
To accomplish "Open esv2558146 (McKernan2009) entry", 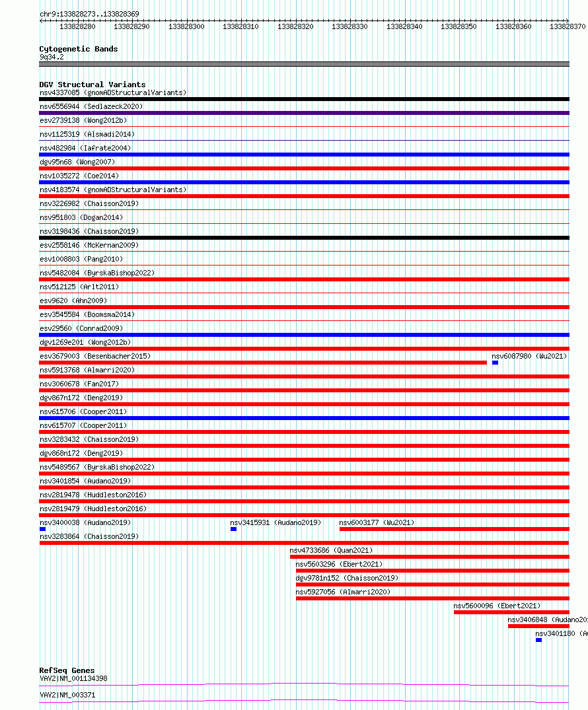I will tap(89, 246).
